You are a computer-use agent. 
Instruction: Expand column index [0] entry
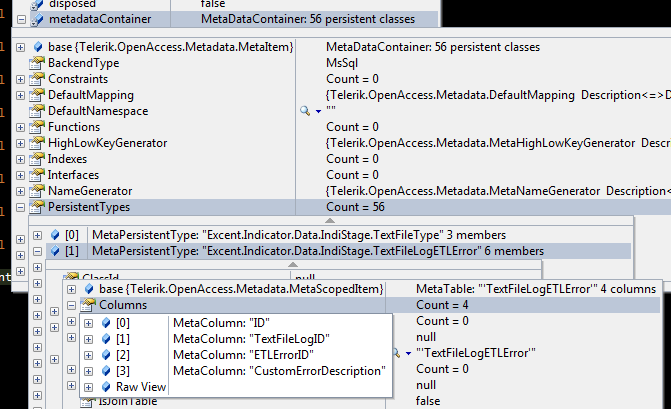89,323
